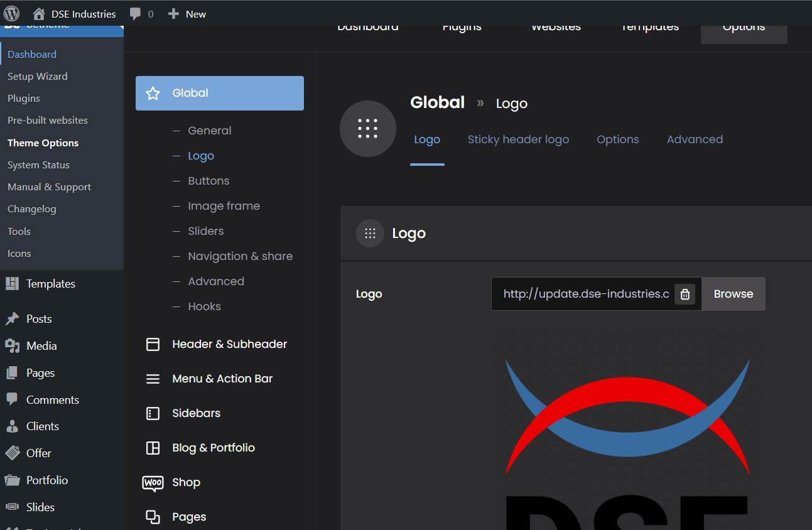Open Manual & Support link
Viewport: 812px width, 530px height.
pyautogui.click(x=50, y=187)
